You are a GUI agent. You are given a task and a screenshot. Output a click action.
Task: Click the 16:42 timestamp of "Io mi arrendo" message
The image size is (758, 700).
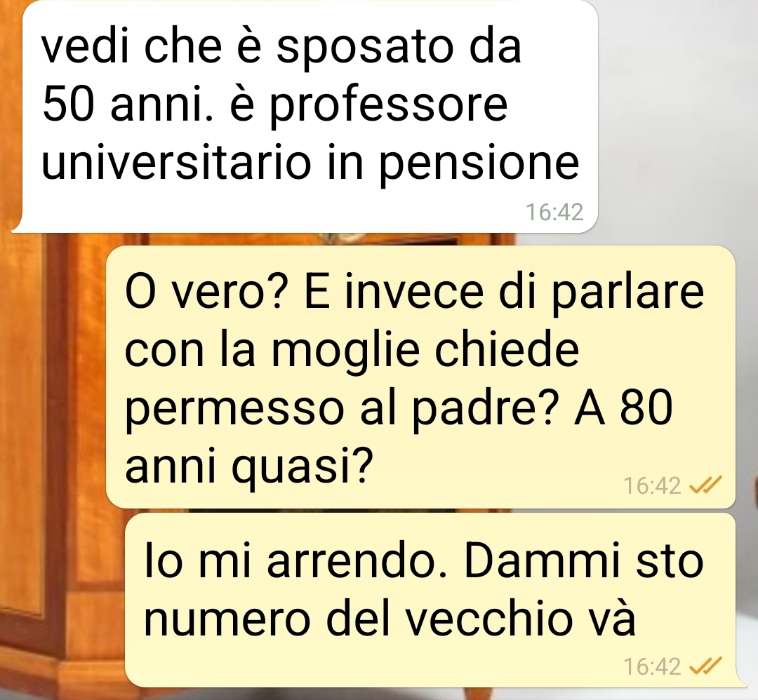[x=652, y=666]
